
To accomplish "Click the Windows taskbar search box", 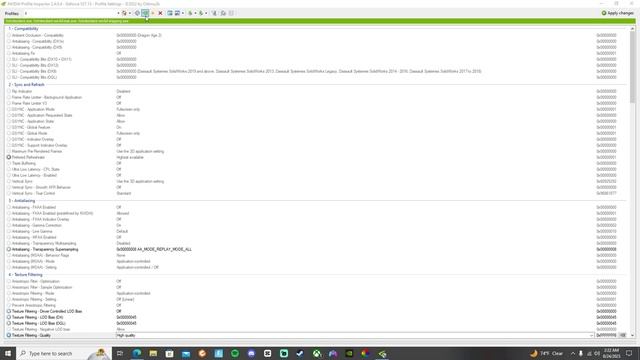I will click(64, 353).
